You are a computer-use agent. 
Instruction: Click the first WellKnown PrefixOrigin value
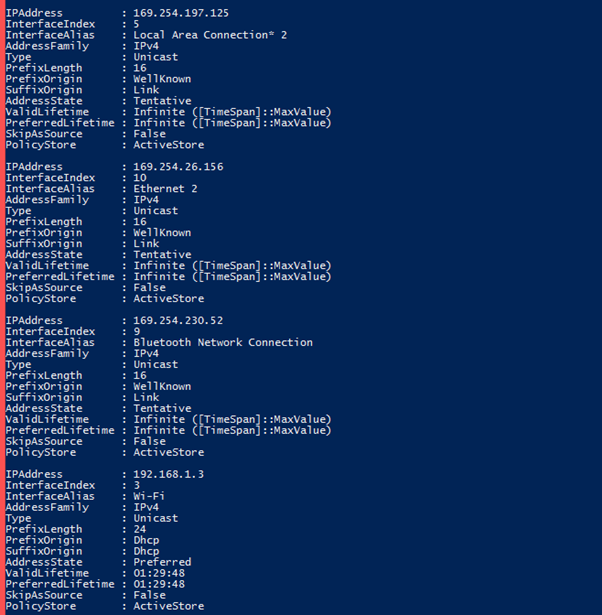pos(162,79)
